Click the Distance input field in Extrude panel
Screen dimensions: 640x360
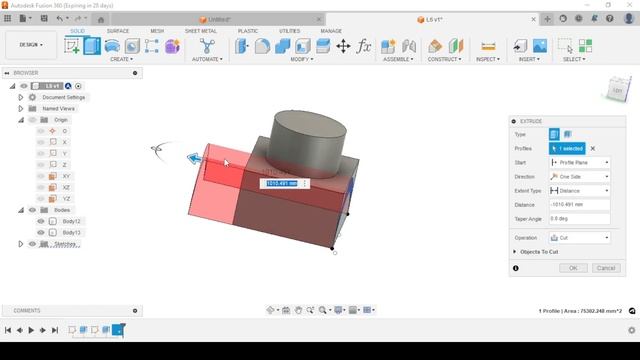tap(580, 204)
